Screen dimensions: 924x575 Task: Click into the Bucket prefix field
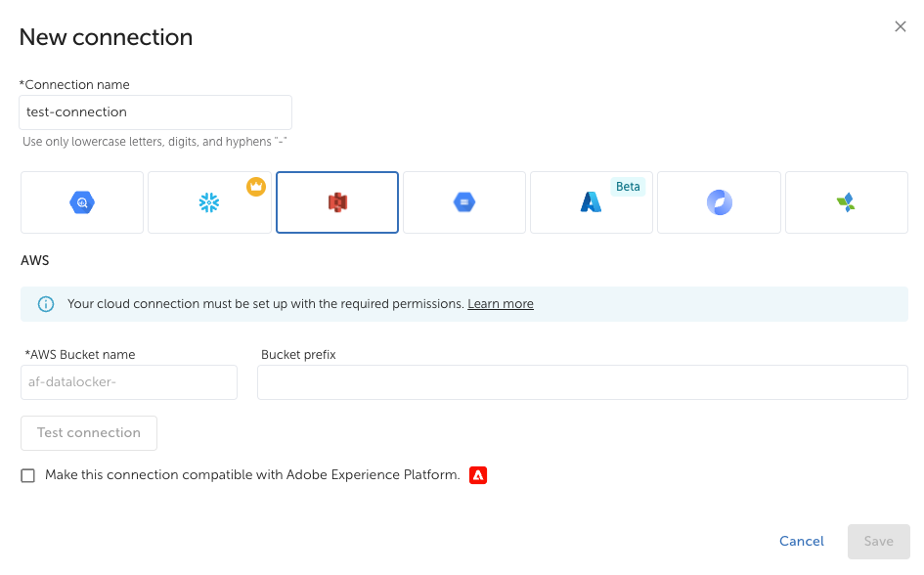click(x=582, y=382)
